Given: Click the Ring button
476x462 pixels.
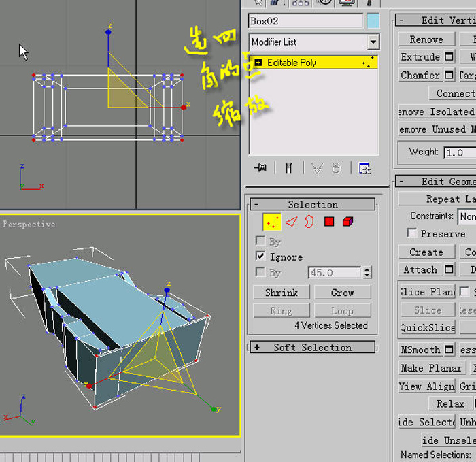Looking at the screenshot, I should click(282, 311).
